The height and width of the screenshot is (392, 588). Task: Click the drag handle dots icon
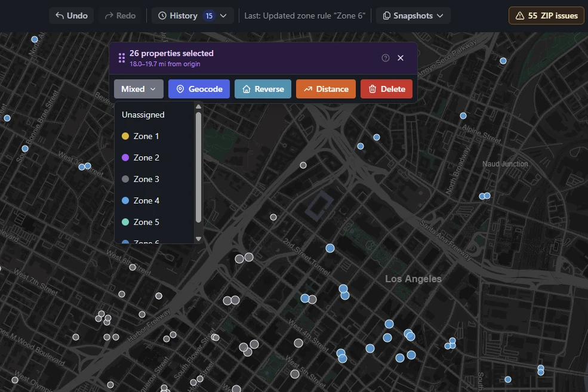122,58
